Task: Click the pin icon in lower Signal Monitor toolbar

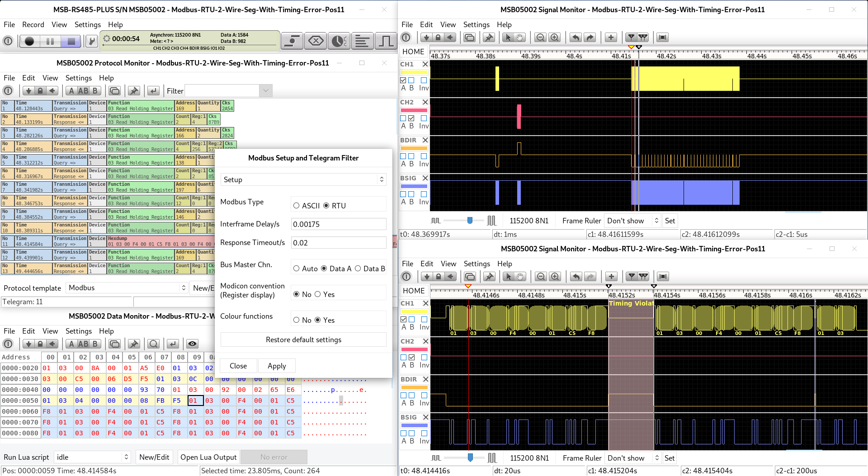Action: point(489,277)
